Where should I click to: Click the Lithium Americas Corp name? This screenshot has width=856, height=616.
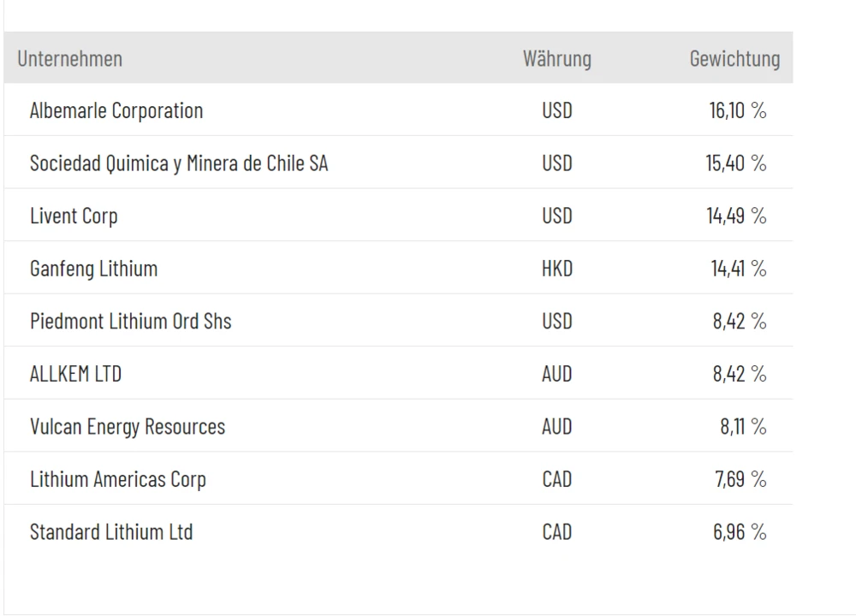pos(118,480)
